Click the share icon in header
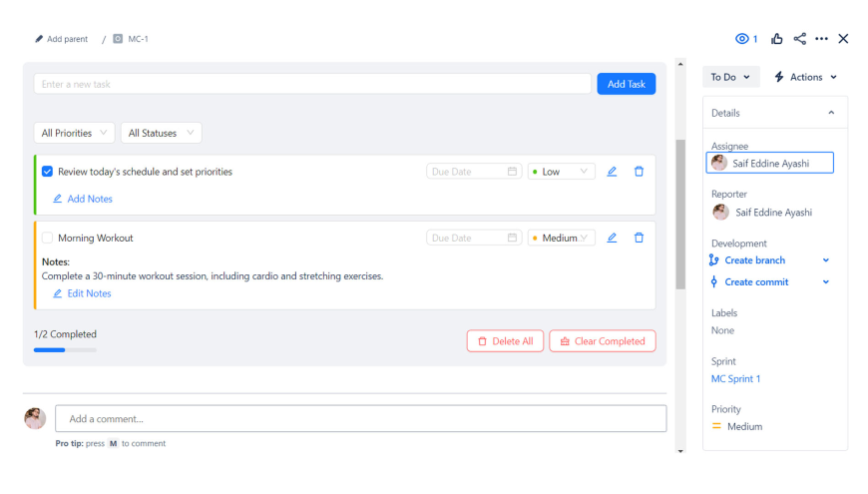Viewport: 868px width, 494px height. click(x=799, y=39)
